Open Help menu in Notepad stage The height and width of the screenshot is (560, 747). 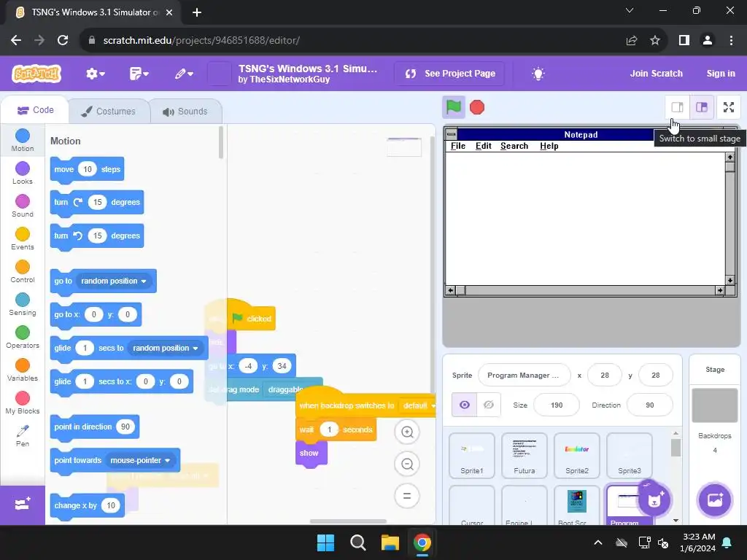pyautogui.click(x=549, y=146)
